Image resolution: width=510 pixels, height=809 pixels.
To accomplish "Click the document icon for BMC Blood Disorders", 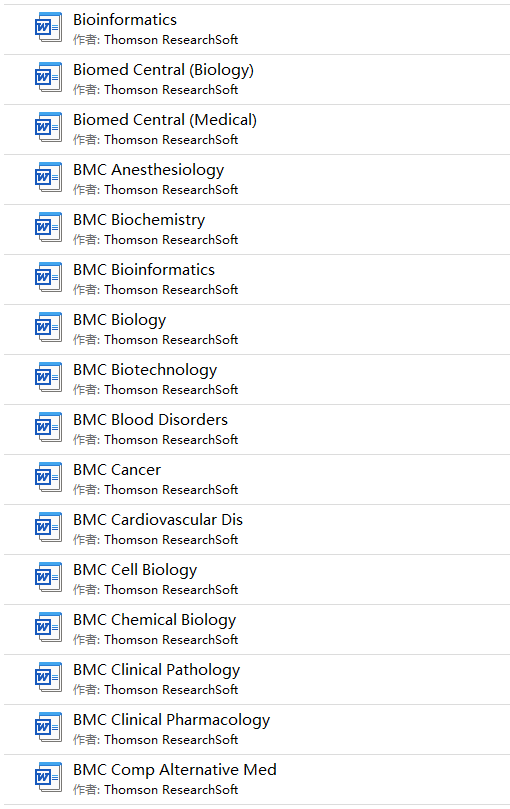I will pyautogui.click(x=49, y=428).
